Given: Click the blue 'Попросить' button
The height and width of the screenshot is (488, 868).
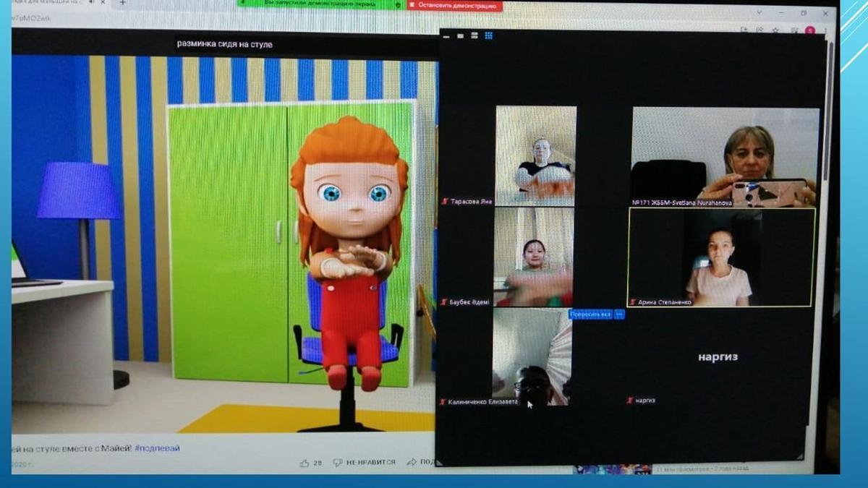Looking at the screenshot, I should point(590,314).
